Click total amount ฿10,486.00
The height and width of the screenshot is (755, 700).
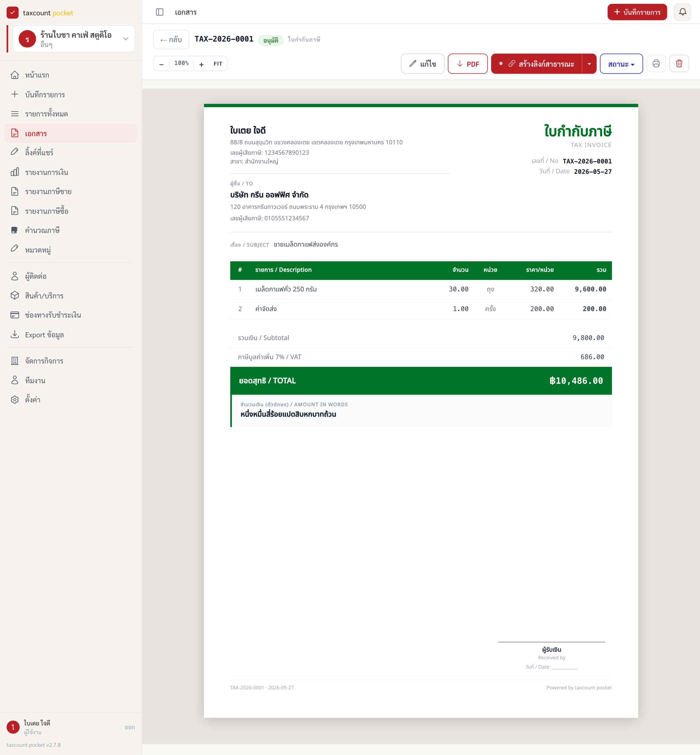576,381
